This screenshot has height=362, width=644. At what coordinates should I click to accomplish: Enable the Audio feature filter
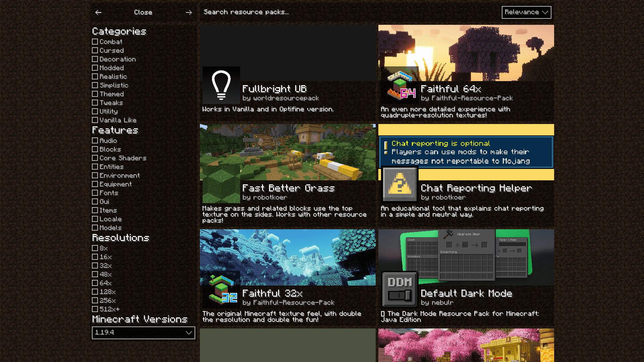coord(95,140)
